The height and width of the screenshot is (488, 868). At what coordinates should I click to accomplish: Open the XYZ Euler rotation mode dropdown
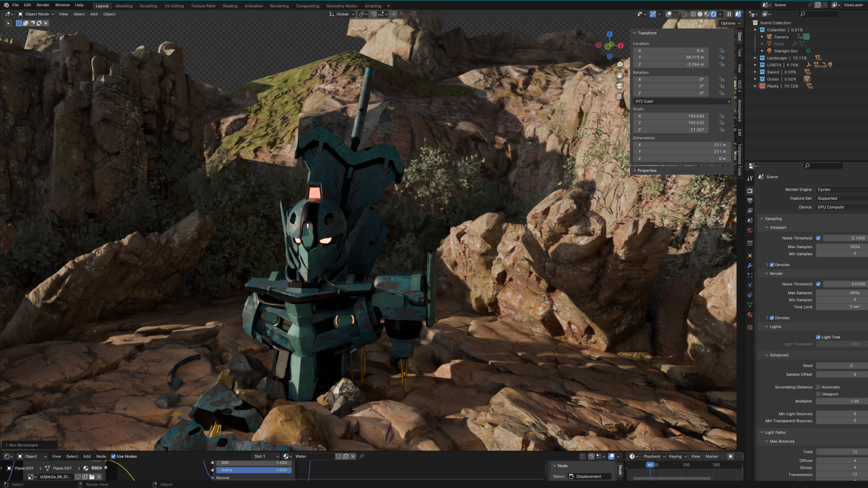click(682, 102)
